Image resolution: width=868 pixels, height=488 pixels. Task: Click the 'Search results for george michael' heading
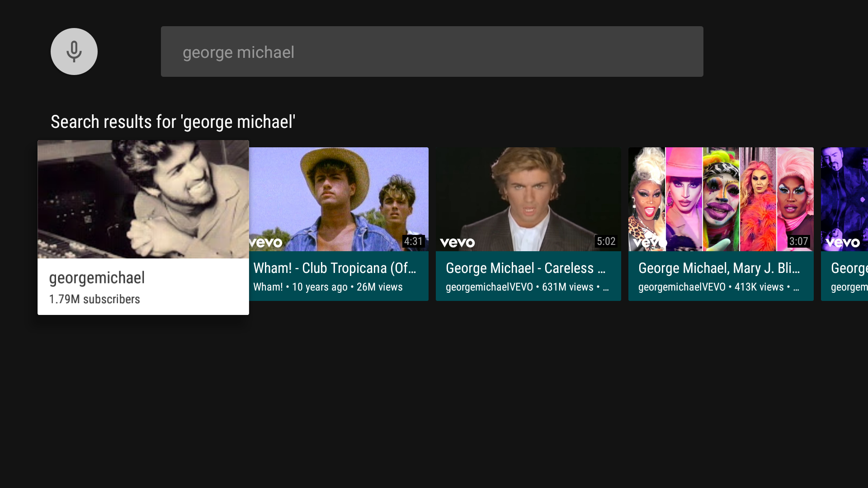[x=172, y=122]
